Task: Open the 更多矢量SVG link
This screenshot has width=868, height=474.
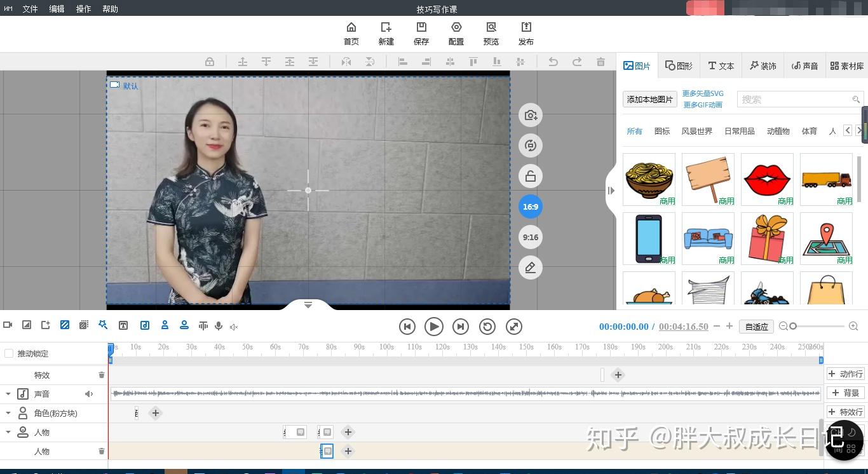Action: [x=703, y=93]
